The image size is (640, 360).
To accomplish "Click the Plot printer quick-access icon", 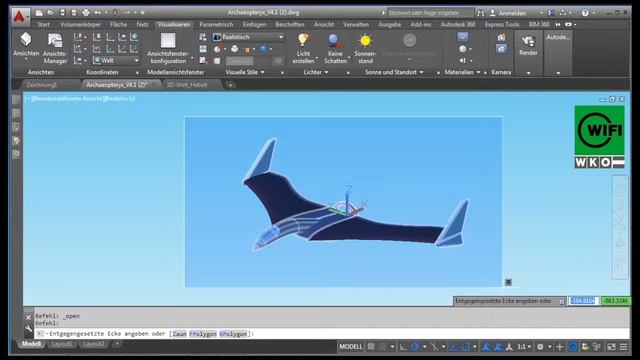I will (86, 13).
